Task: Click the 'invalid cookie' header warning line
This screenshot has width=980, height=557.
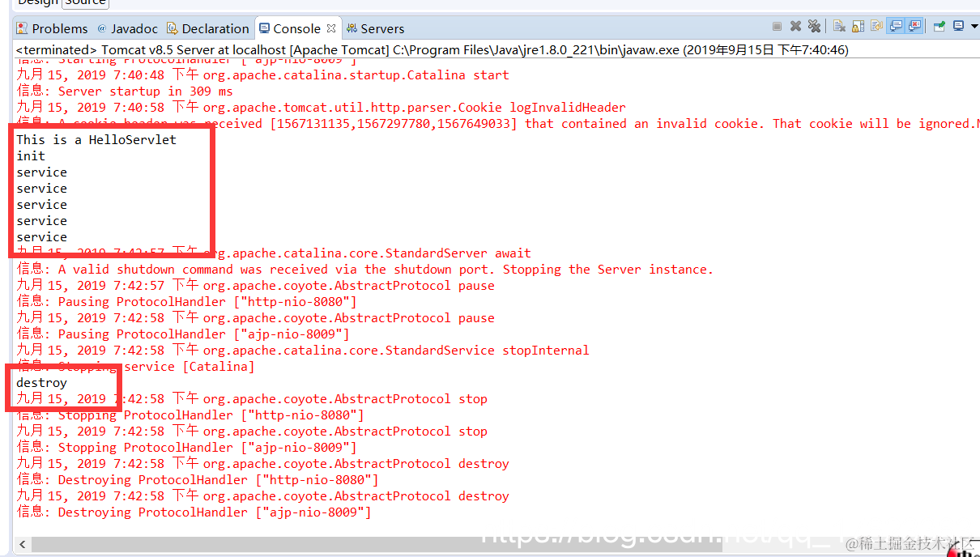Action: (497, 123)
